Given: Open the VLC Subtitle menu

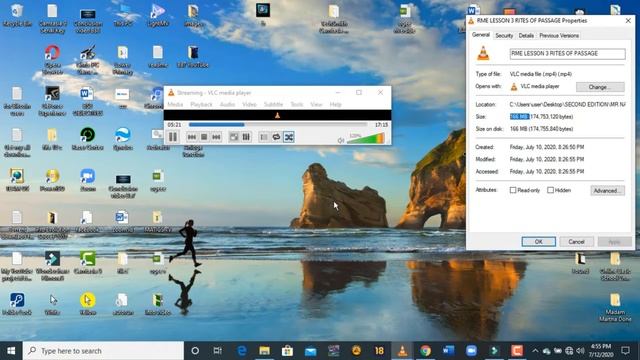Looking at the screenshot, I should coord(273,104).
